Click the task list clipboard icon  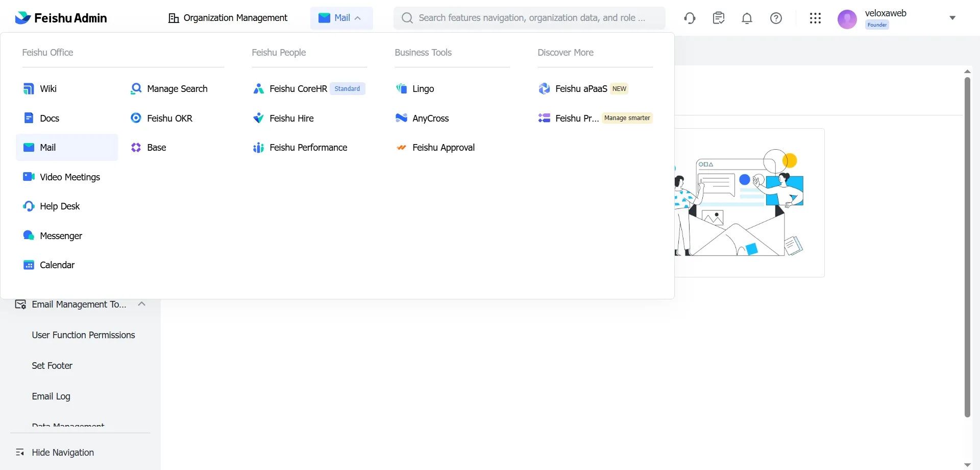[x=719, y=18]
